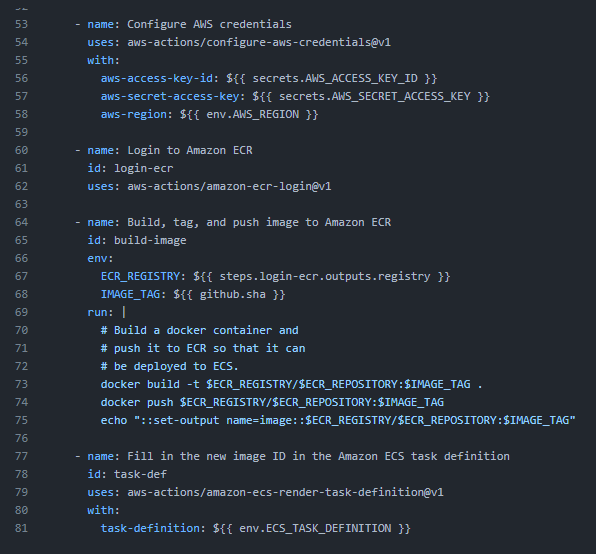
Task: Click comment '# Build a docker container and'
Action: point(200,331)
